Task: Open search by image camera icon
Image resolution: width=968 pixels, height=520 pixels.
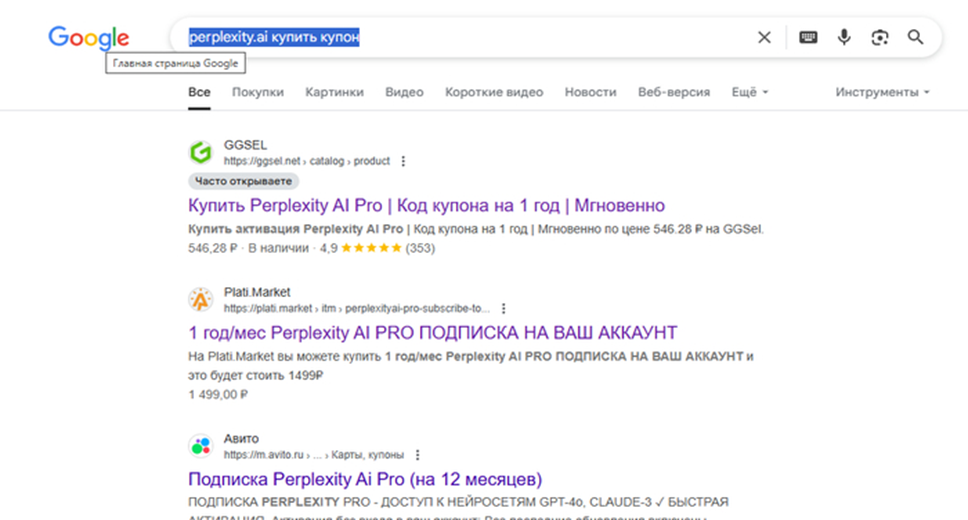Action: coord(880,38)
